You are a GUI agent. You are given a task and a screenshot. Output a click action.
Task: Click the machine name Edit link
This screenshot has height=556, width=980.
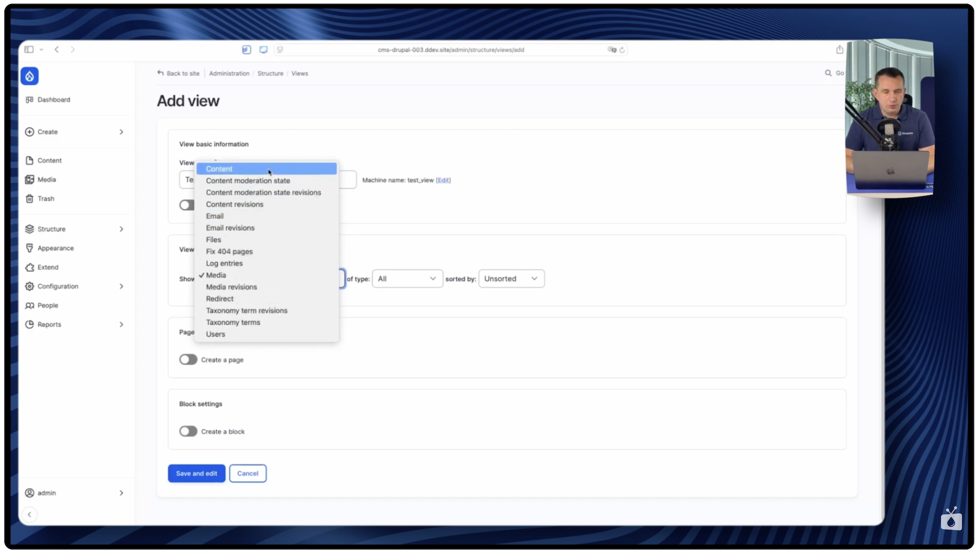[x=443, y=180]
